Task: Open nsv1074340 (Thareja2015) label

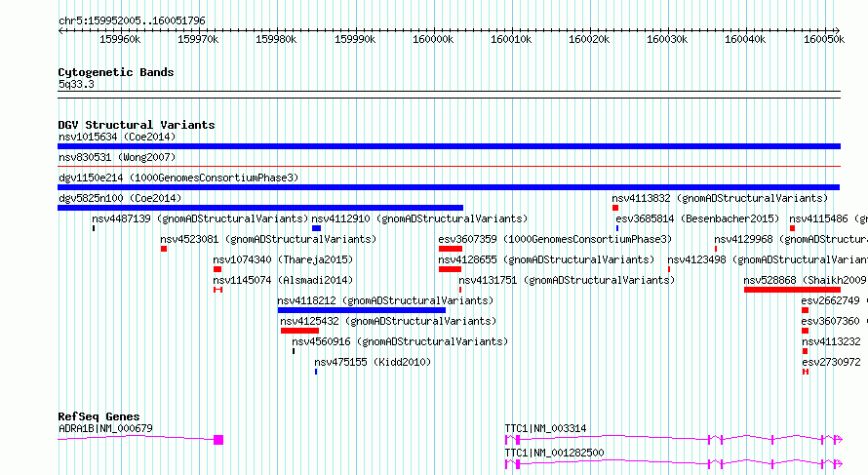Action: (x=283, y=259)
